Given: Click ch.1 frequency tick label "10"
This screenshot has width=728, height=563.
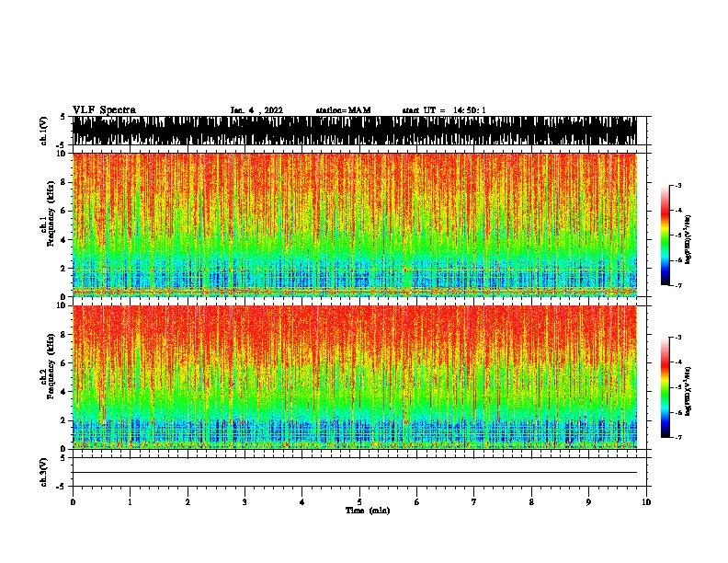Looking at the screenshot, I should [63, 154].
